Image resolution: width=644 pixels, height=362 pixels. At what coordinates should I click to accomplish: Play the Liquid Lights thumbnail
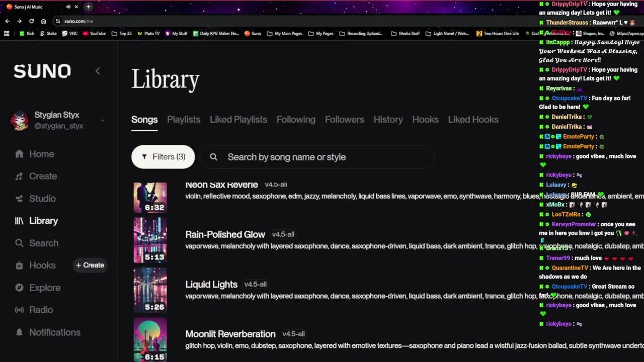(x=150, y=290)
